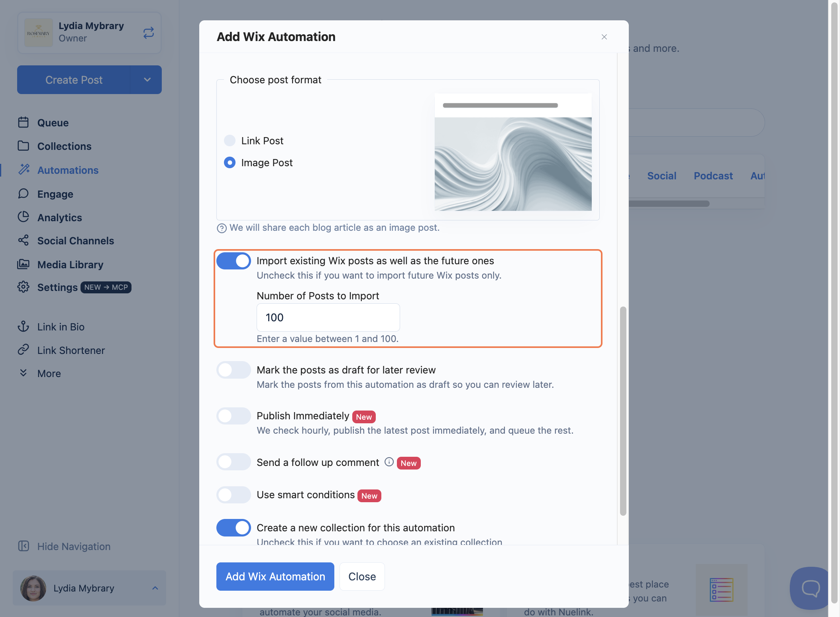Click the Analytics pie chart icon

click(24, 217)
